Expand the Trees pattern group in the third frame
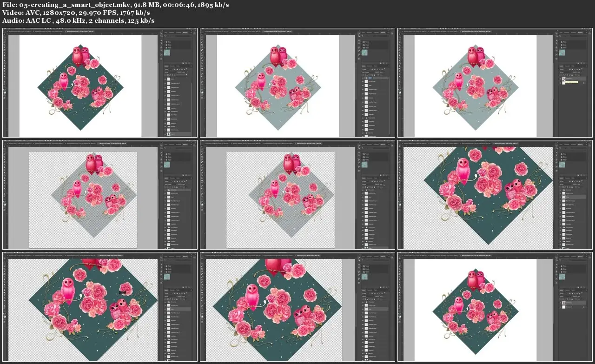The image size is (595, 364). (x=560, y=42)
